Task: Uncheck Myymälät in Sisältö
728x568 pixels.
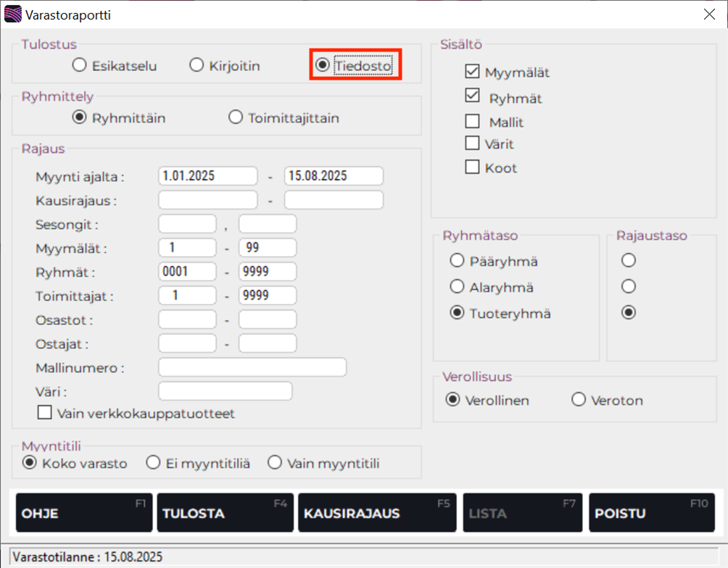Action: click(472, 71)
